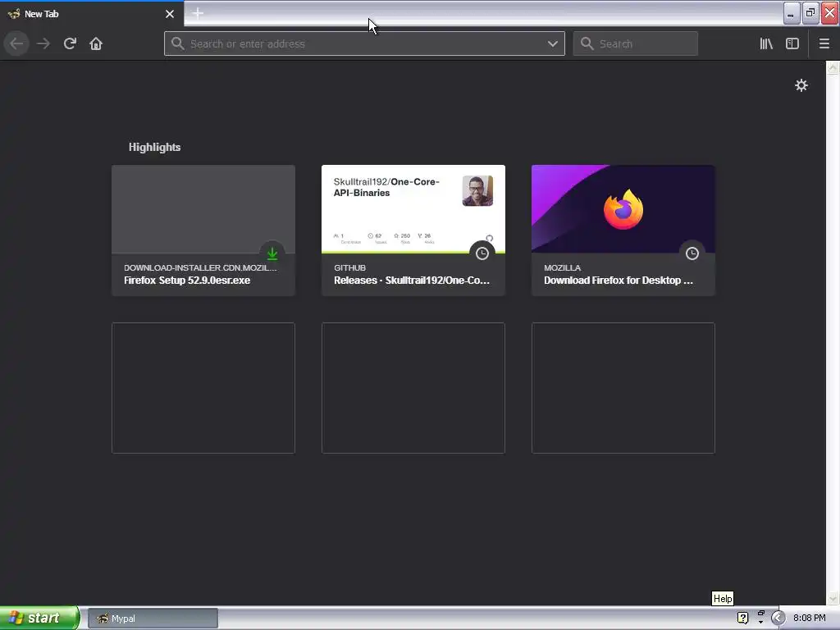The image size is (840, 630).
Task: Open the hamburger application menu
Action: (x=824, y=43)
